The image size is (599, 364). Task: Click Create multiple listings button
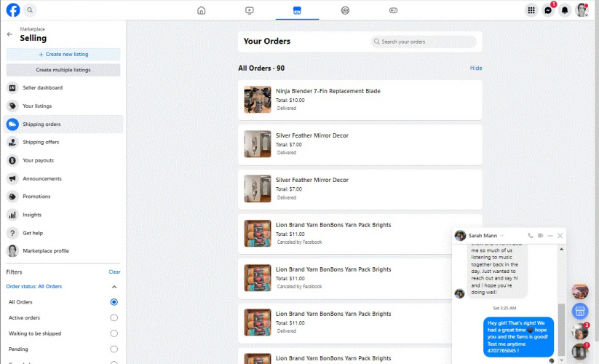pos(63,70)
